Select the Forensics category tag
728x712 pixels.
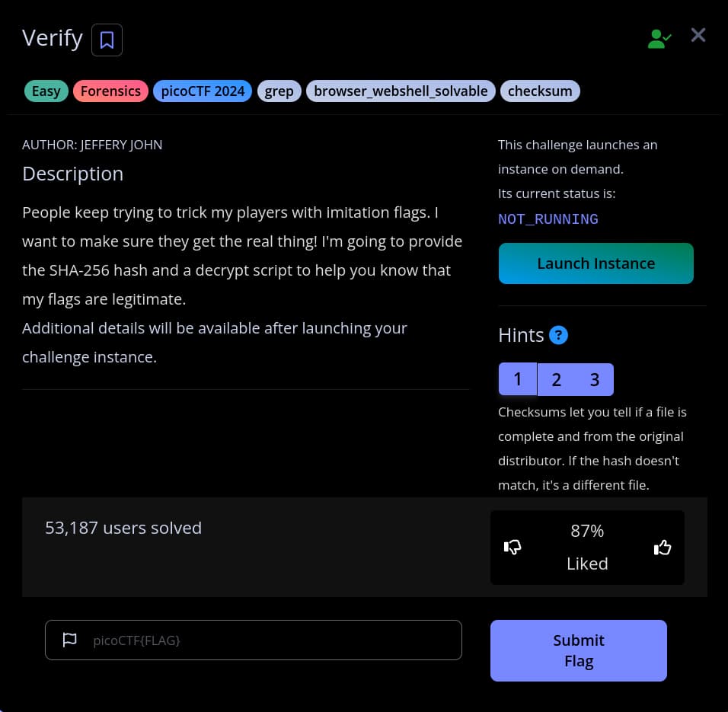coord(110,91)
